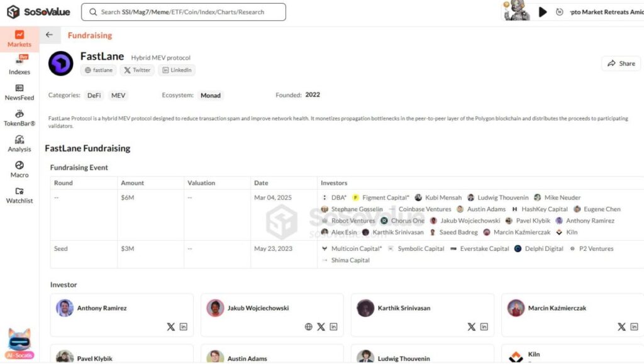Open Indexes in the sidebar
Image resolution: width=644 pixels, height=364 pixels.
[x=19, y=65]
